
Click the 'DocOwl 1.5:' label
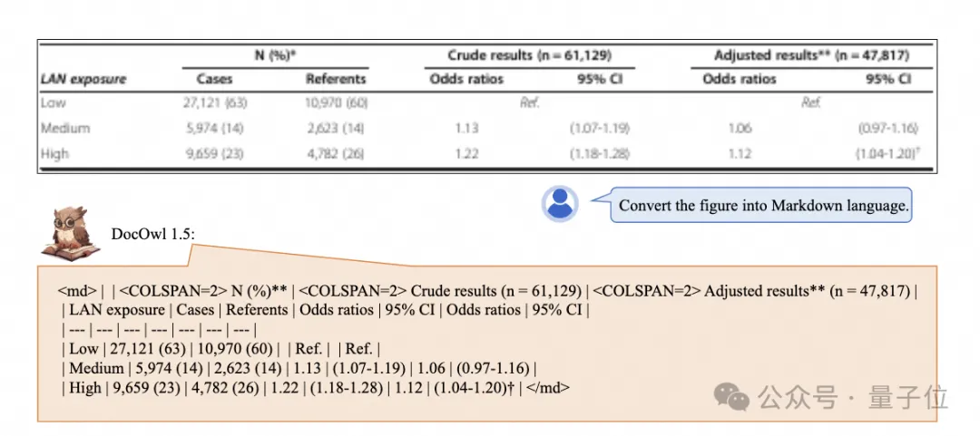[152, 234]
